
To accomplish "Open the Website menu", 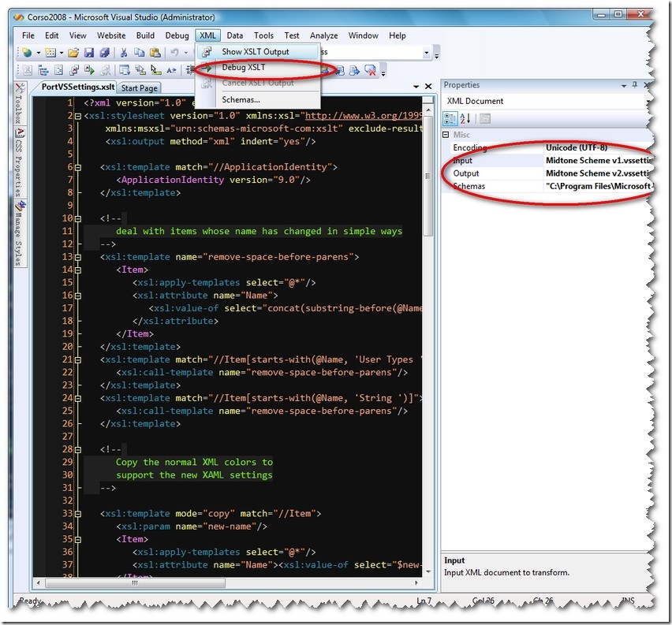I will [111, 35].
